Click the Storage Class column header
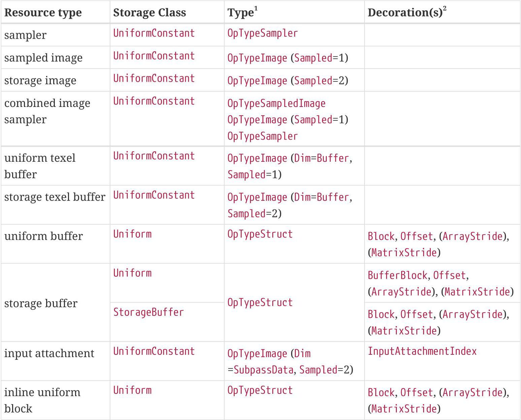This screenshot has height=420, width=521. [149, 12]
